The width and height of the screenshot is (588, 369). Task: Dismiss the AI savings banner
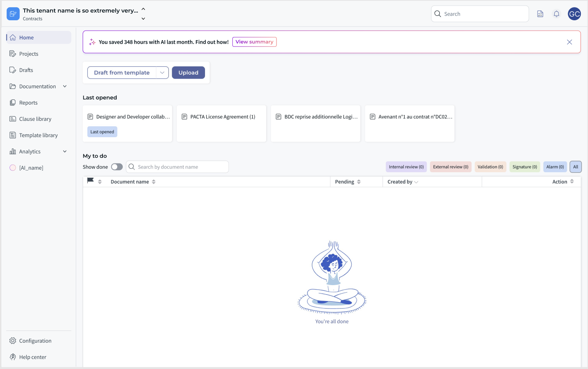coord(569,42)
